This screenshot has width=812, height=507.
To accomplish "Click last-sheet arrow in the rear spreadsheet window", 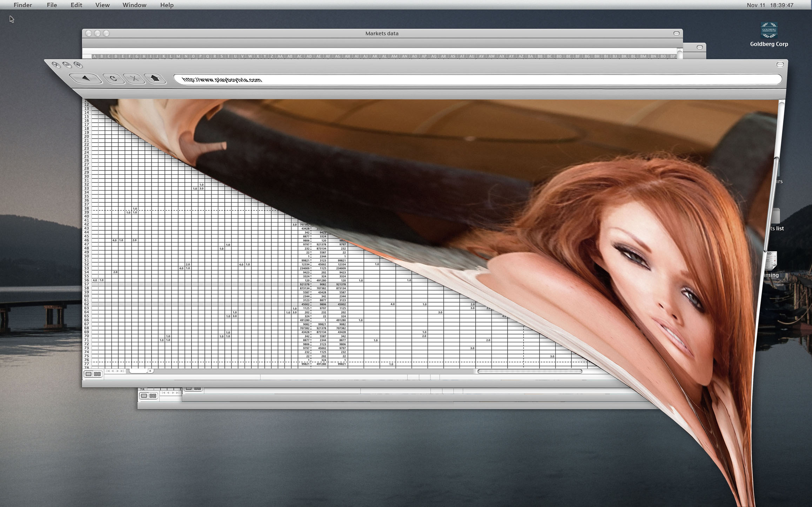I will click(177, 393).
